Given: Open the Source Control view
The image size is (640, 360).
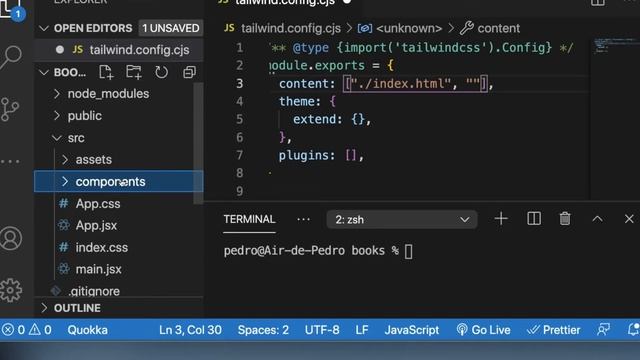Looking at the screenshot, I should click(x=10, y=109).
